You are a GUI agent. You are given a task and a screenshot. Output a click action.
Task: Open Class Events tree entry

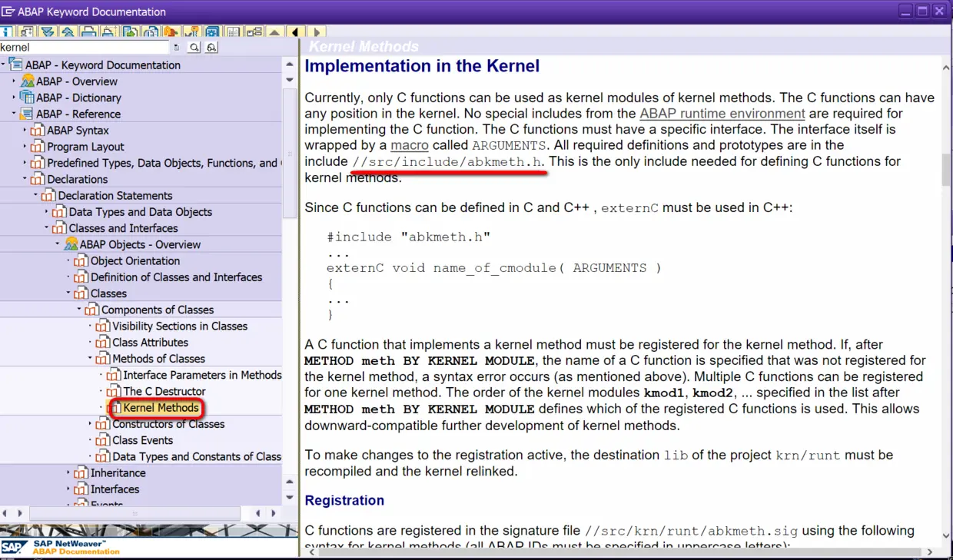pyautogui.click(x=142, y=440)
